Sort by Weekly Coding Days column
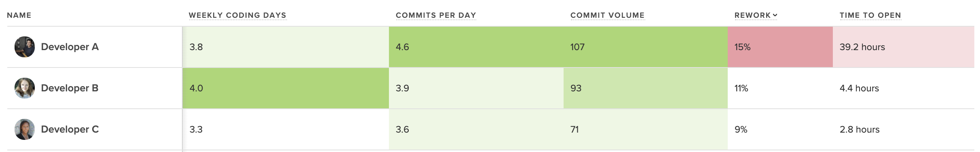 pos(237,15)
